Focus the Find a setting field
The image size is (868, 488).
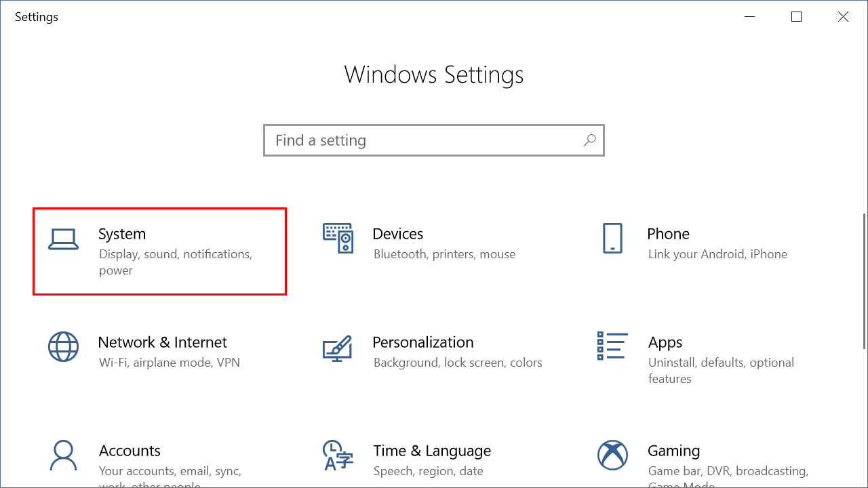pos(420,140)
